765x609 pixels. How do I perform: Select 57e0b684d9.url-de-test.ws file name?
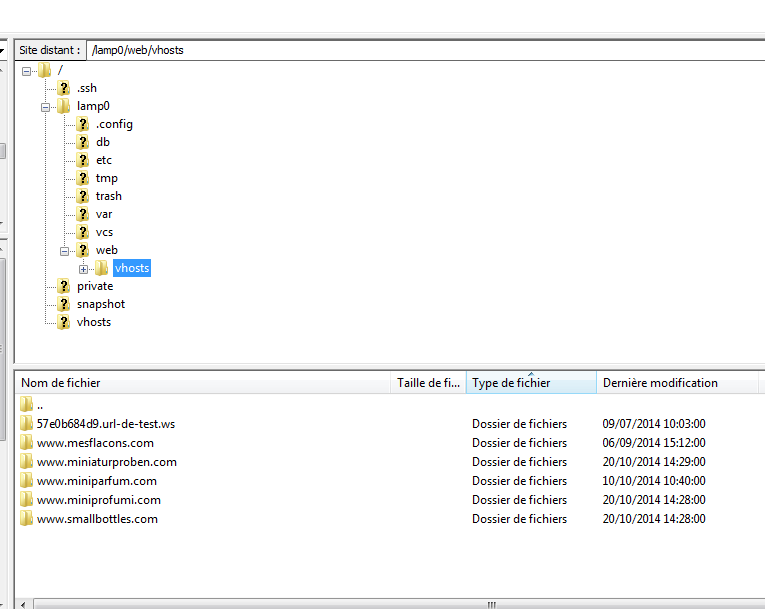point(106,424)
